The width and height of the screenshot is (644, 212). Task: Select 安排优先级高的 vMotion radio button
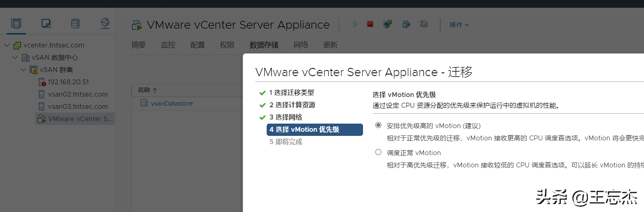tap(379, 125)
